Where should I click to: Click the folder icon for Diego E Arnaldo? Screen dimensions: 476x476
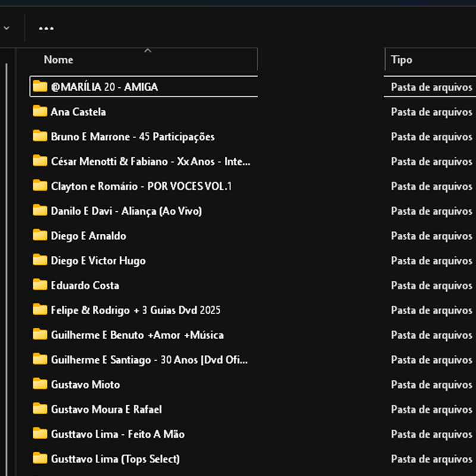pos(40,235)
